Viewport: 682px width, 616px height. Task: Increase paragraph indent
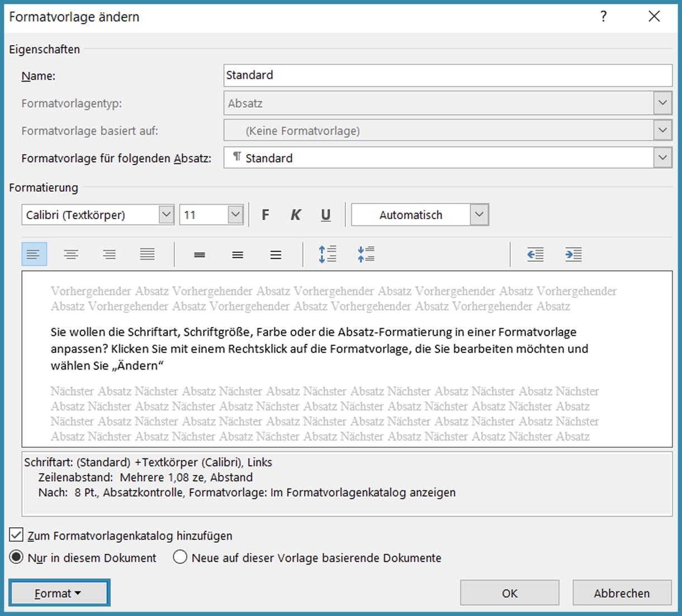573,254
